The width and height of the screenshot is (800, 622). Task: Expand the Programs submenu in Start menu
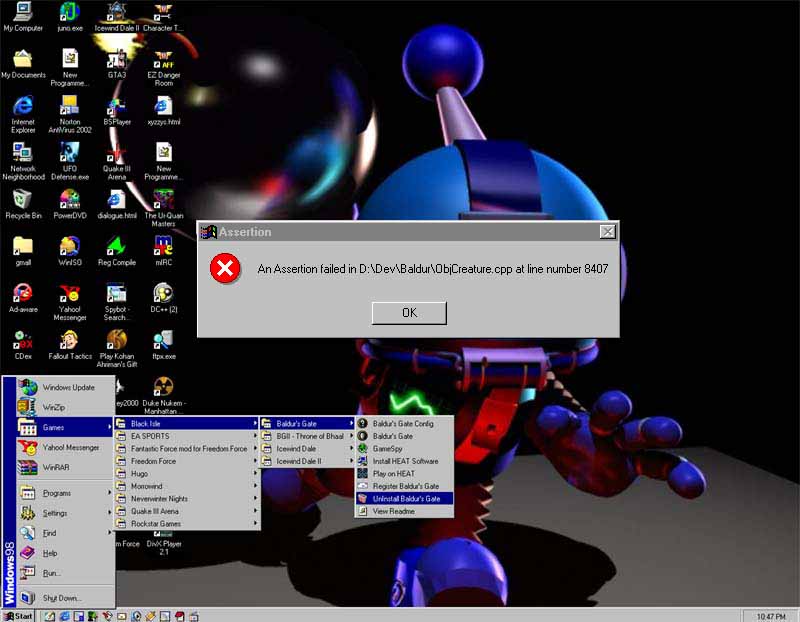(65, 493)
